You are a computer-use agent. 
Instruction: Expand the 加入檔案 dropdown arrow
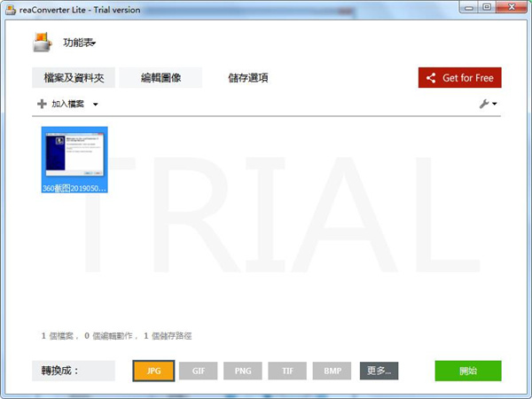(x=96, y=105)
